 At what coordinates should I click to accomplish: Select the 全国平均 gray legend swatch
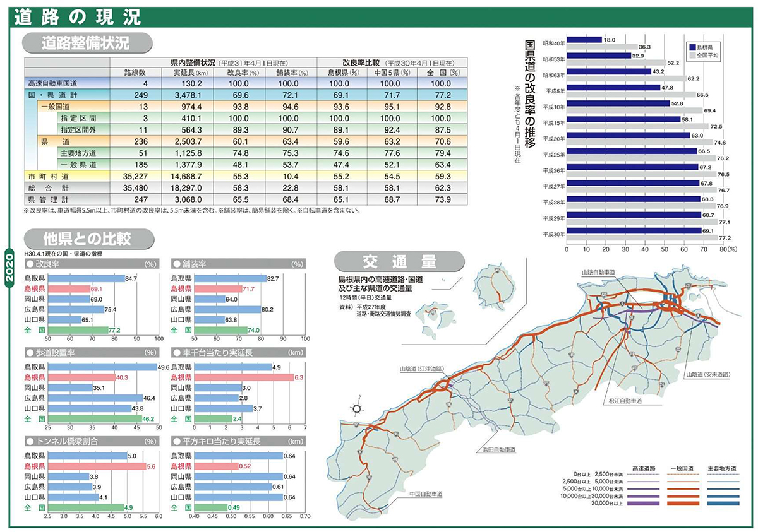pyautogui.click(x=692, y=56)
